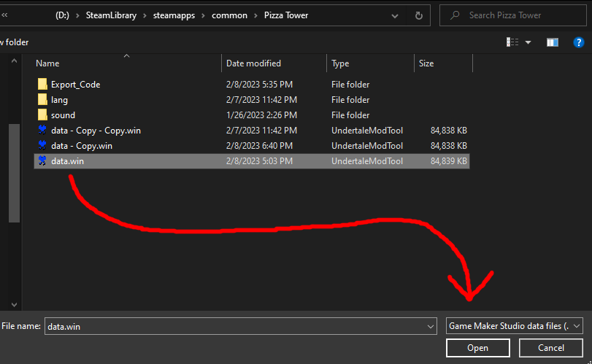Screen dimensions: 592x364
Task: Click the New folder toolbar button
Action: point(15,42)
